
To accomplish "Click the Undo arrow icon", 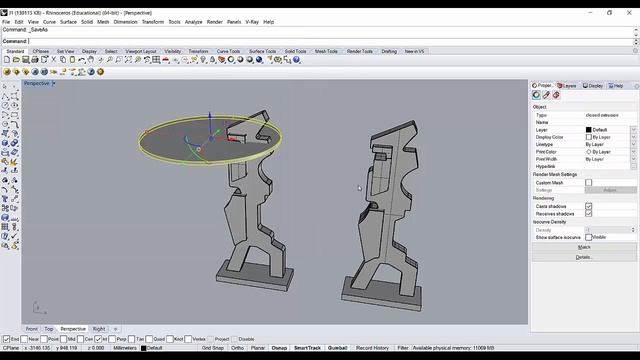I will coord(82,60).
